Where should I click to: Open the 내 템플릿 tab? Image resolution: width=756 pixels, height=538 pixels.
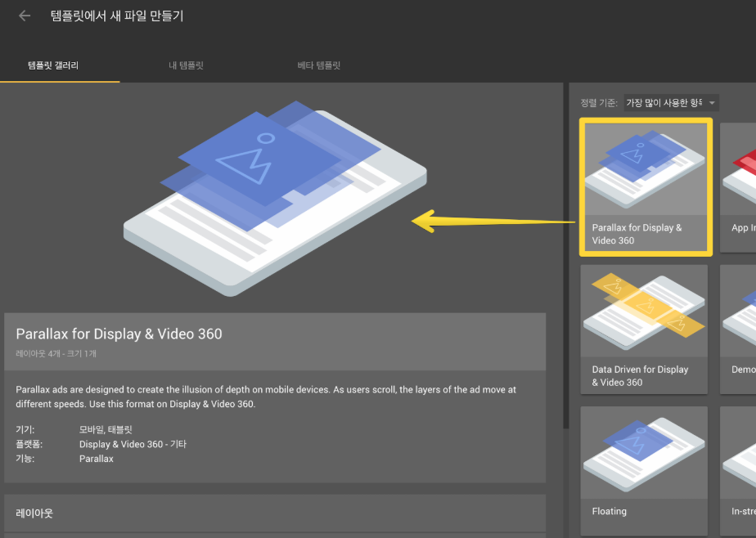point(186,65)
